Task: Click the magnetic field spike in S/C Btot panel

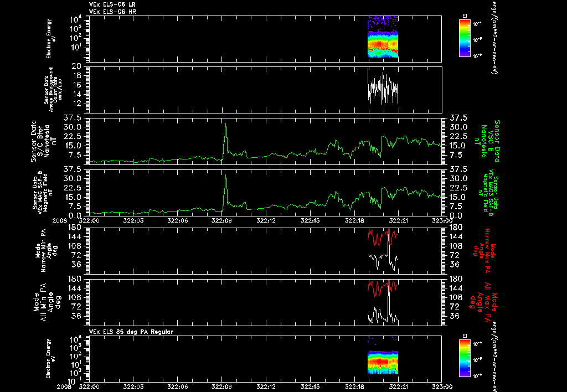Action: coord(226,141)
